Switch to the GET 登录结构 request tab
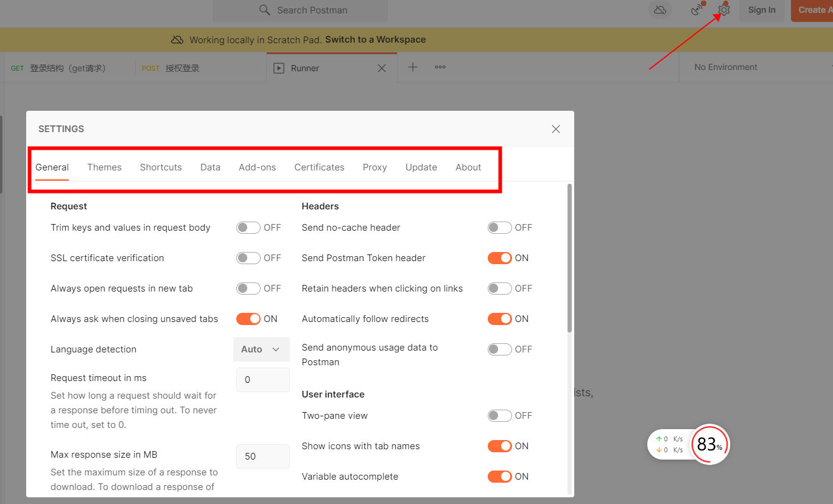Screen dimensions: 833x504 coord(69,68)
